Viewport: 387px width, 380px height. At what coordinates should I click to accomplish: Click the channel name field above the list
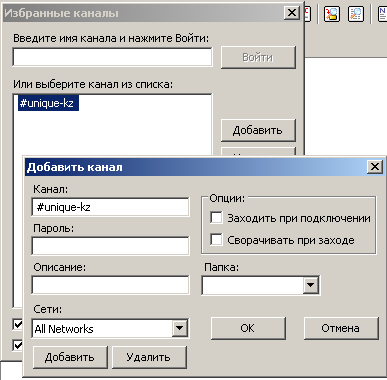(x=112, y=57)
